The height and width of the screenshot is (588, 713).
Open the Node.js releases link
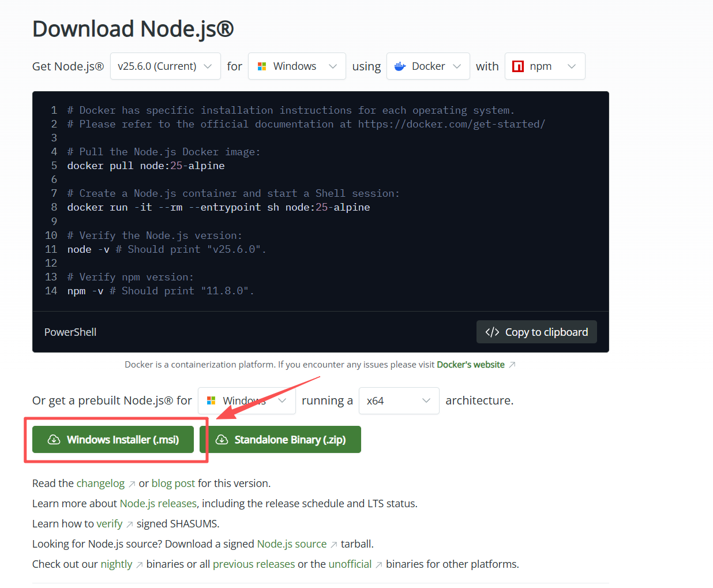158,504
